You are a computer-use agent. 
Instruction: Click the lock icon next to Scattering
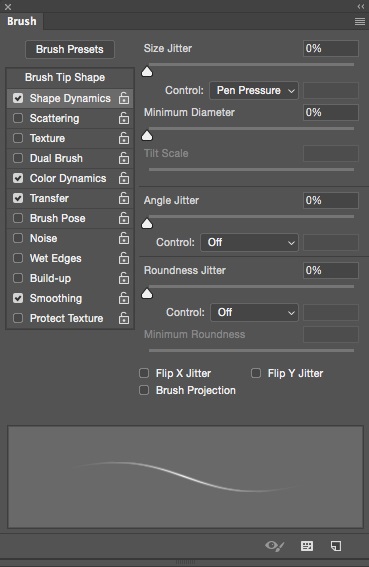pos(124,118)
